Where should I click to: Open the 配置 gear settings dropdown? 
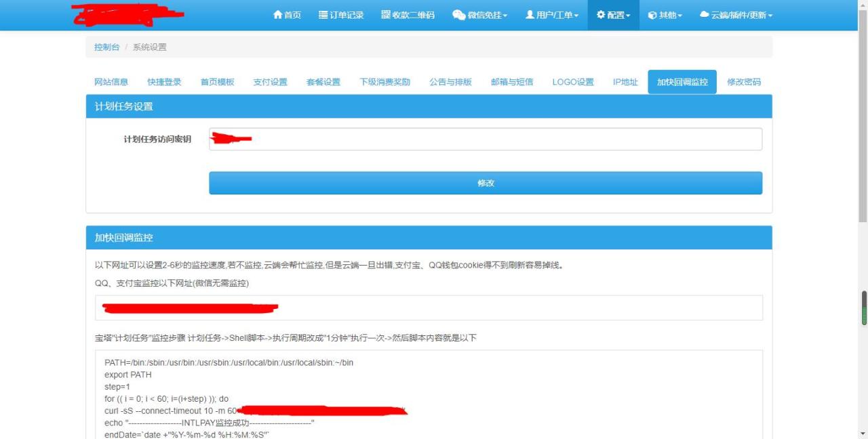pos(613,15)
